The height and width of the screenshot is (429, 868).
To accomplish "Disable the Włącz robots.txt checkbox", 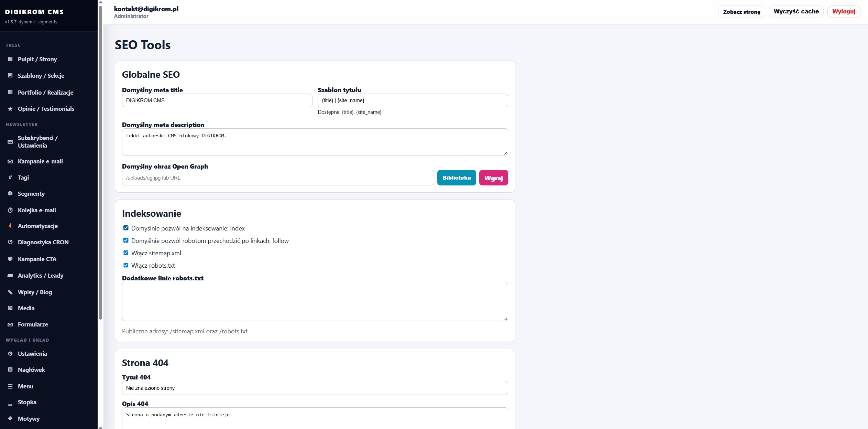I will [126, 265].
